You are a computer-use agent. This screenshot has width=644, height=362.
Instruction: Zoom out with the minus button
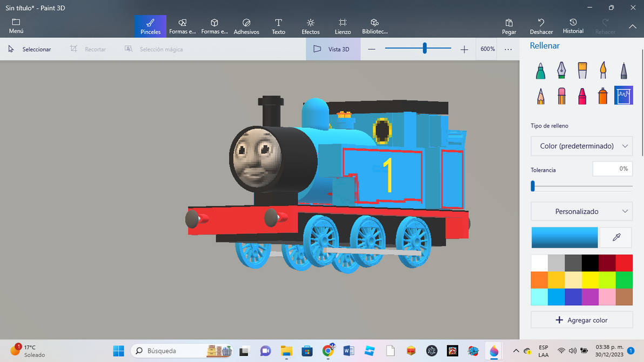click(x=372, y=49)
